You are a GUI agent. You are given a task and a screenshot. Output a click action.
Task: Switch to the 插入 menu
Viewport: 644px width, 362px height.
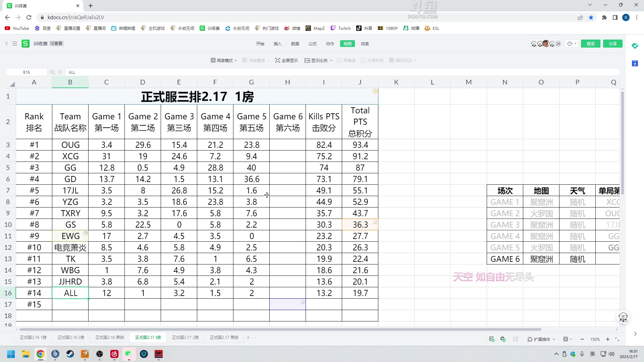click(x=277, y=44)
